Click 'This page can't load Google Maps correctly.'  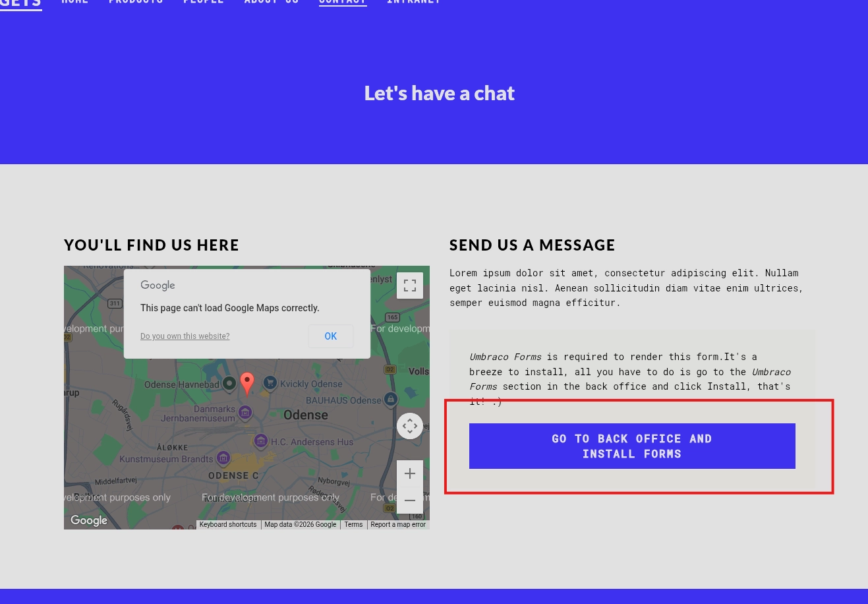point(230,308)
